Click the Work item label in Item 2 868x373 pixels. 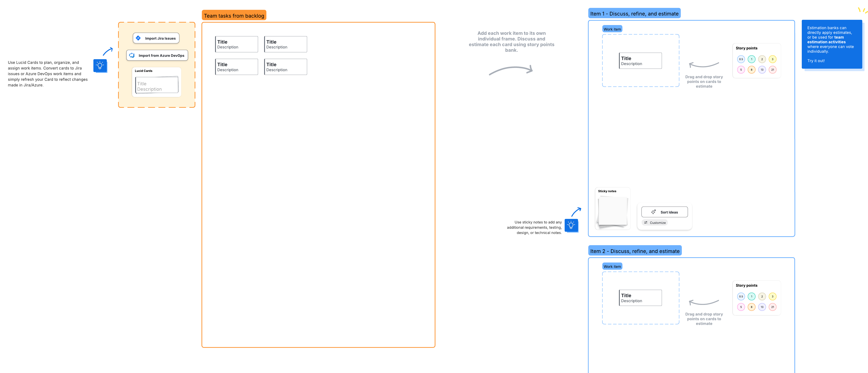612,267
